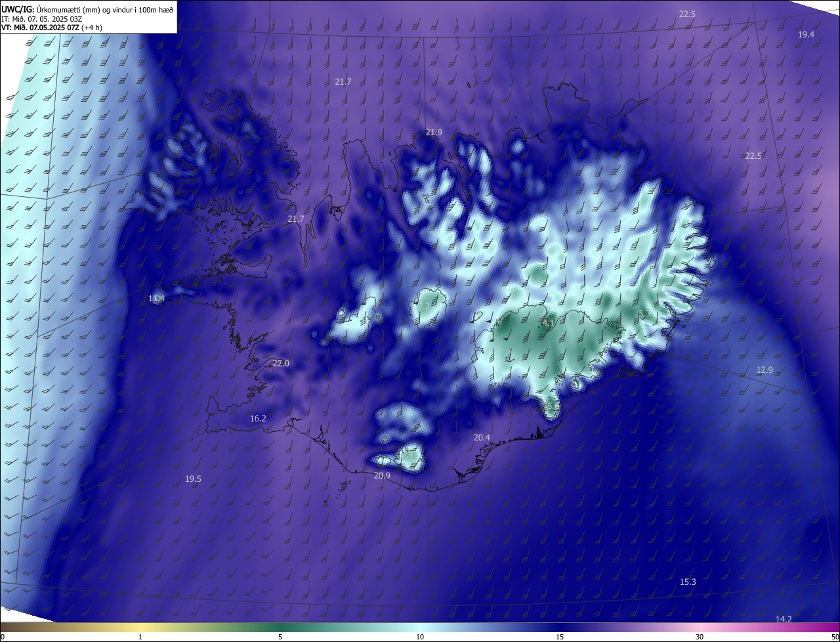Pick the 22.0 value label

point(281,363)
